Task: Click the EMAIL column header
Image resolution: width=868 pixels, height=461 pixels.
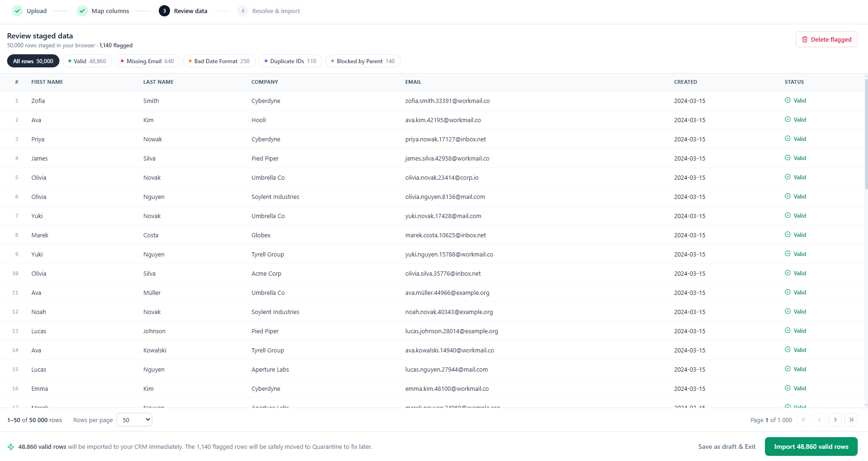Action: point(413,82)
